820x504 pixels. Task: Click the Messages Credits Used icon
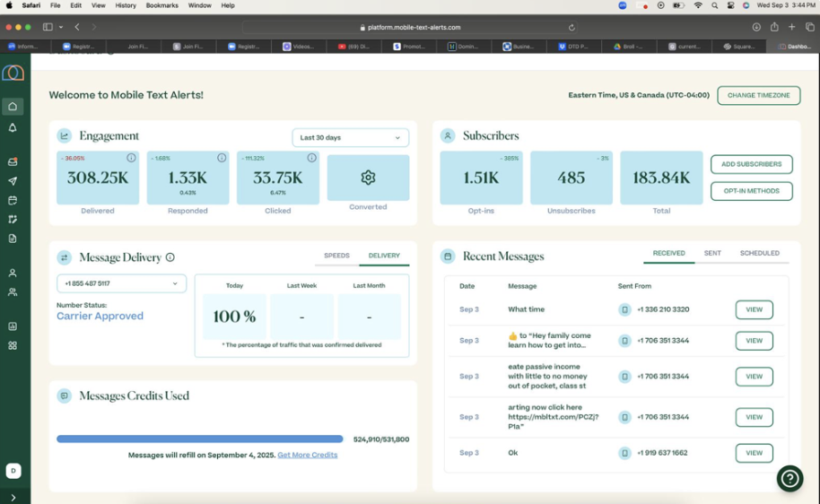(x=65, y=395)
